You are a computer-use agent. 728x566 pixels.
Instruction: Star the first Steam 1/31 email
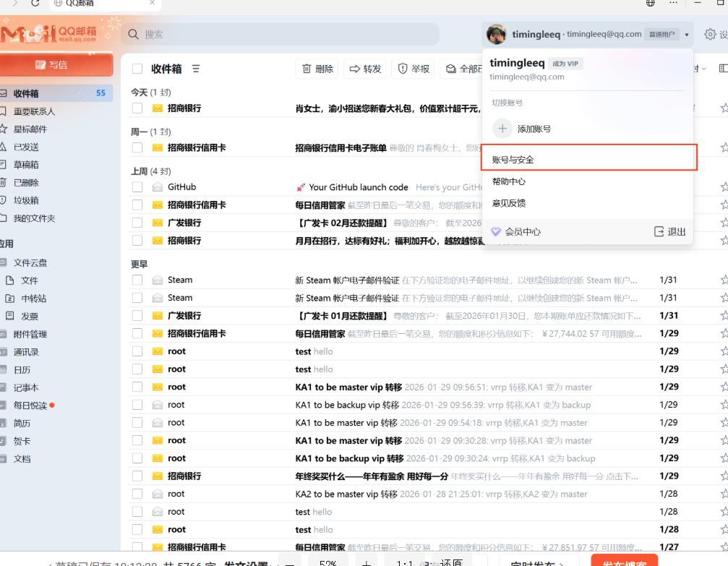(x=724, y=280)
